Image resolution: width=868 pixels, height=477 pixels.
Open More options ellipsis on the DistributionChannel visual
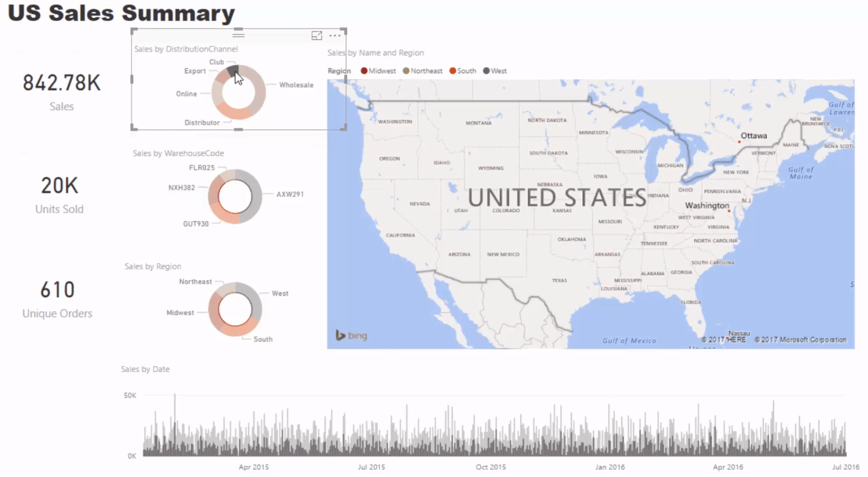335,36
